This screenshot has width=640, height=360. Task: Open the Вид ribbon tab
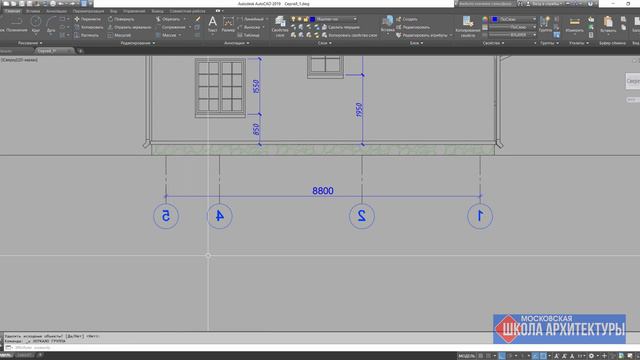click(113, 11)
